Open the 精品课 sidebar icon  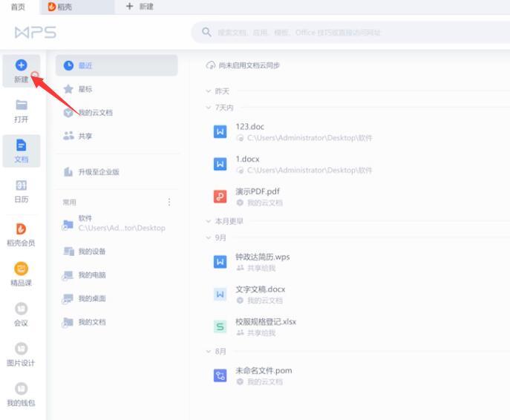(x=21, y=269)
